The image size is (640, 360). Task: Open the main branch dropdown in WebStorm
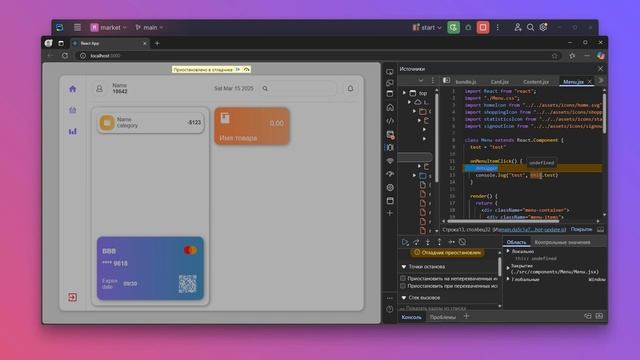(149, 27)
